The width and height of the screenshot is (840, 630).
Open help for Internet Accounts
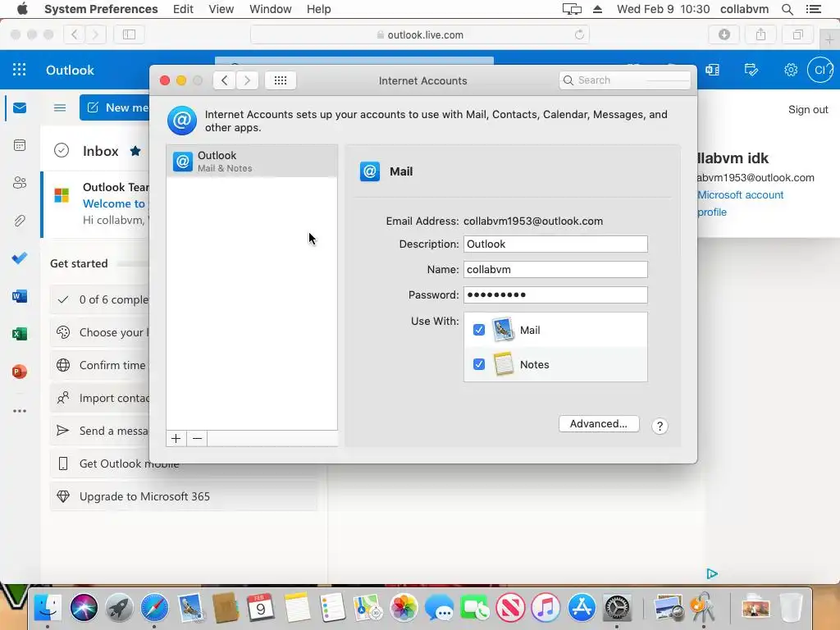660,426
